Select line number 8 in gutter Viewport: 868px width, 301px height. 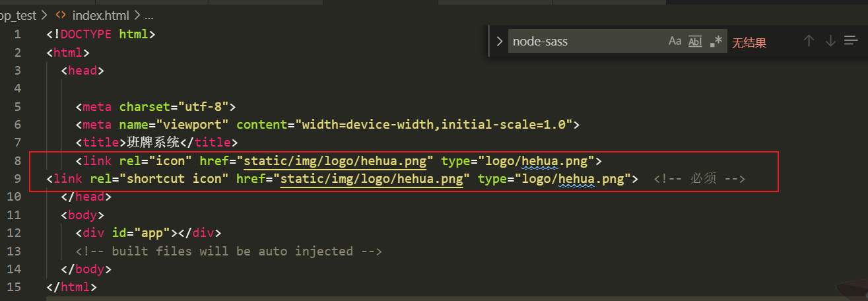tap(17, 160)
